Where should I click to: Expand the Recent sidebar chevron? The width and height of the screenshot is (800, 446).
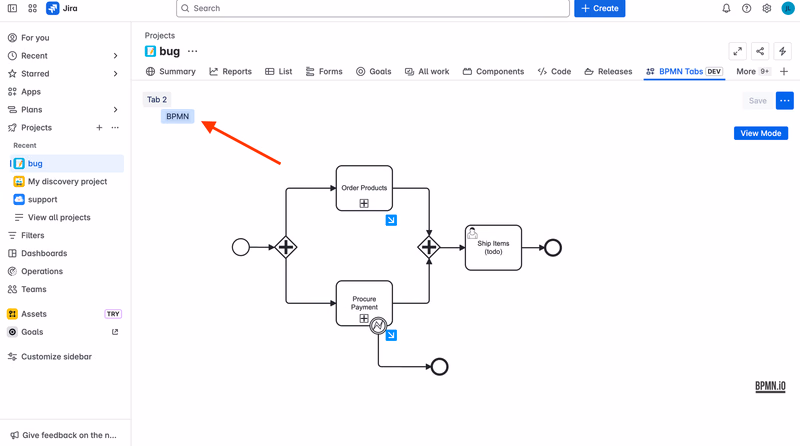(x=115, y=56)
